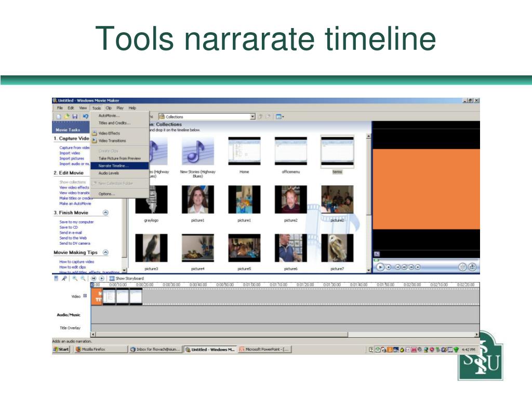
Task: Play the timeline using the timeline play button
Action: tap(101, 278)
